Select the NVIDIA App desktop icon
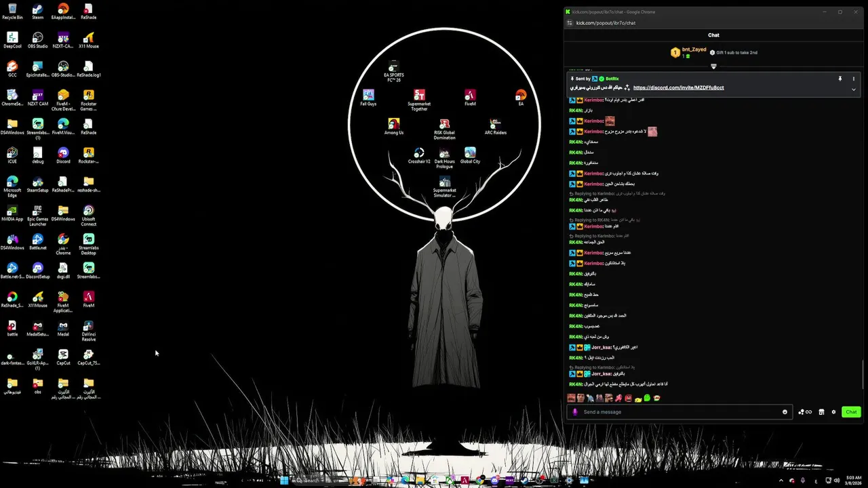Screen dimensions: 868x488 coord(12,213)
